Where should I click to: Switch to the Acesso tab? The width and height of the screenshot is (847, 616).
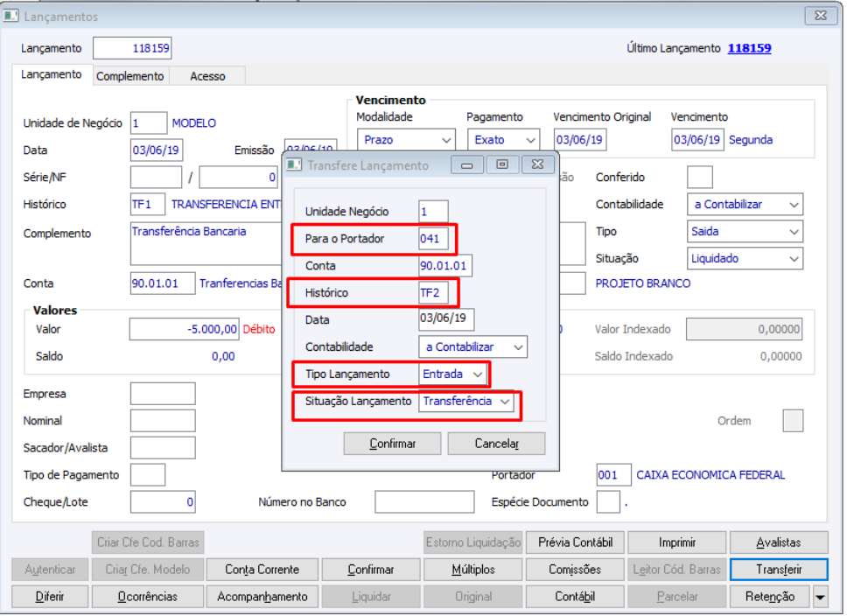tap(207, 76)
